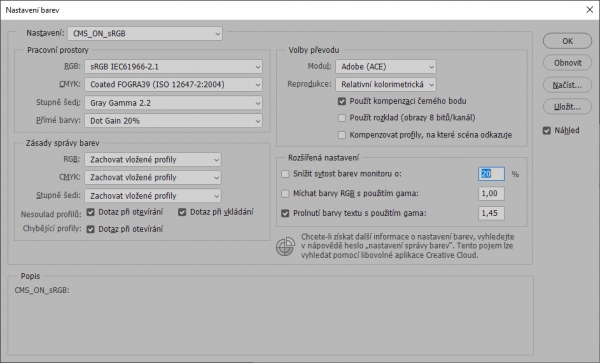
Task: Click the Volby převodu group label
Action: [x=314, y=50]
